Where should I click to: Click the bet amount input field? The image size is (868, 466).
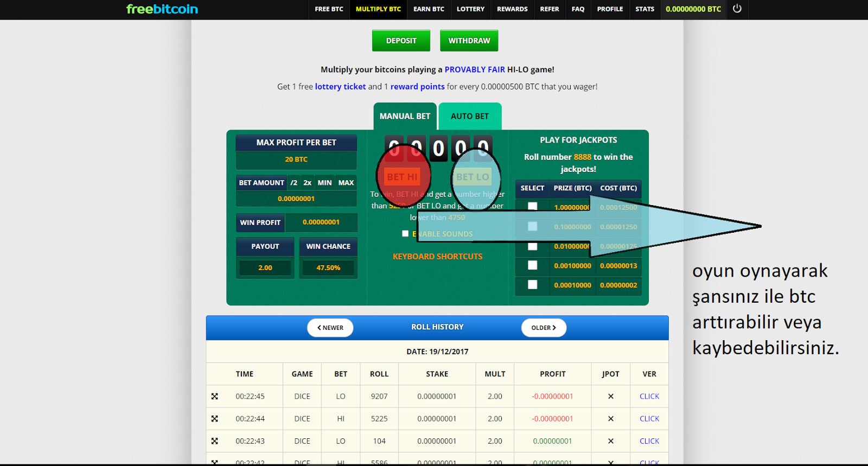pos(296,199)
